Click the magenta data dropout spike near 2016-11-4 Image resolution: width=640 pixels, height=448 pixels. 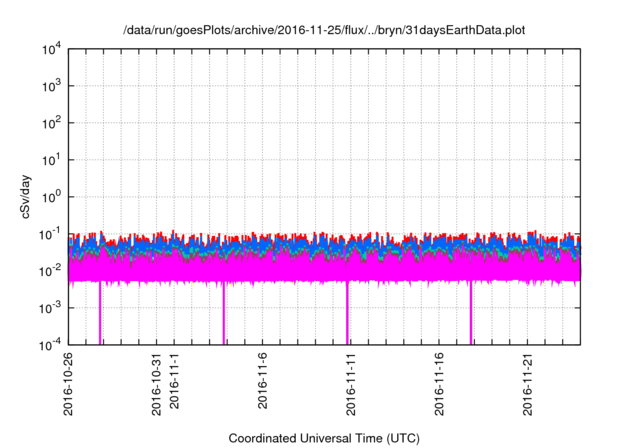(224, 313)
